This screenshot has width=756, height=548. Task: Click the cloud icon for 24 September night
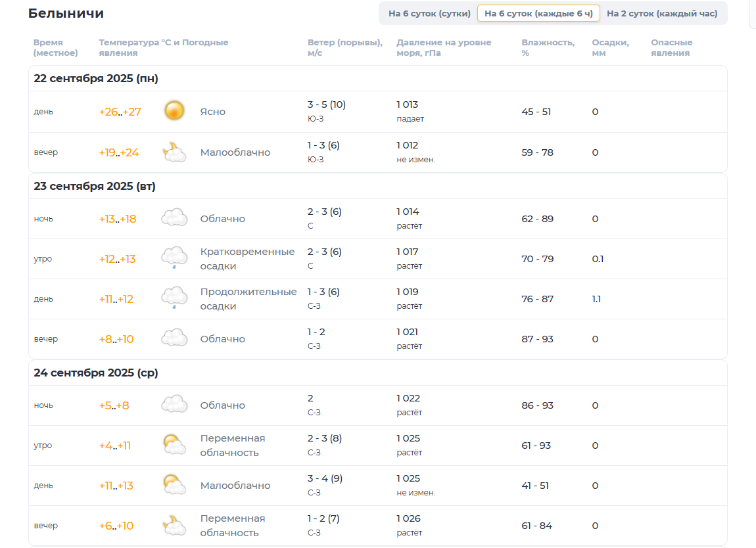(x=174, y=405)
